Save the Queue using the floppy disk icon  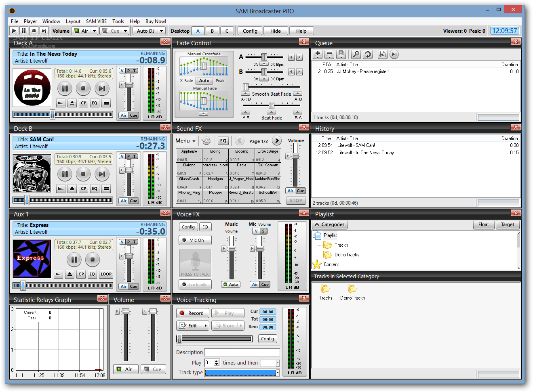click(341, 54)
